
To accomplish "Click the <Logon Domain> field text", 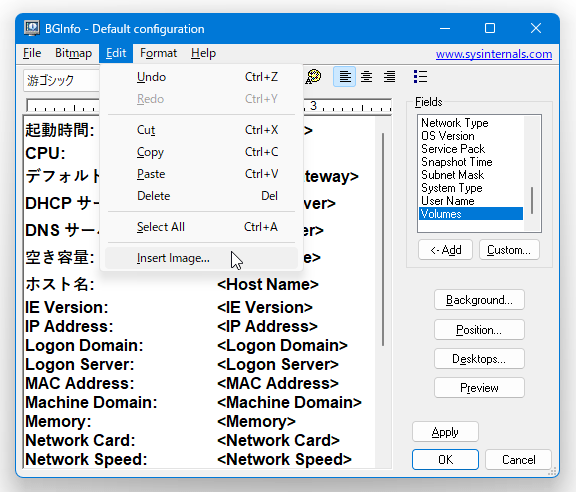I will click(282, 345).
